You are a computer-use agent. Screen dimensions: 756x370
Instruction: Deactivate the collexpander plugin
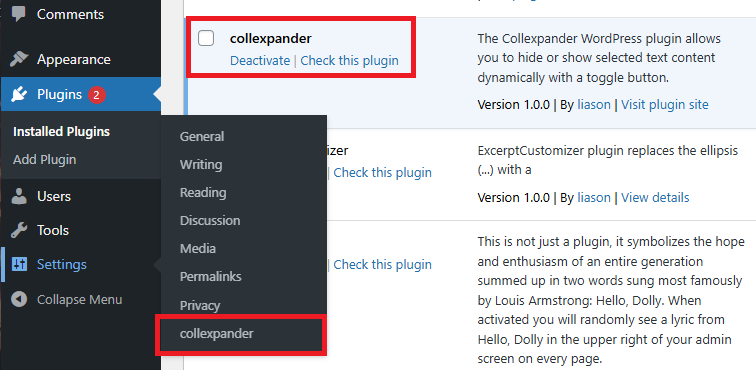[260, 61]
